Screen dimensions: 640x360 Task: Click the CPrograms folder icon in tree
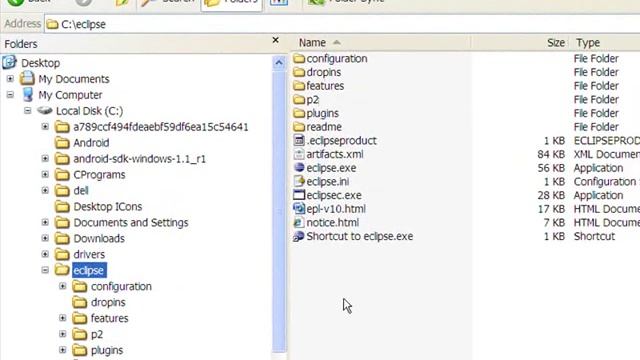click(62, 174)
